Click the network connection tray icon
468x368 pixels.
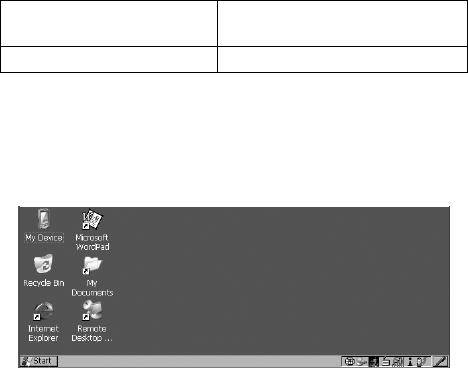(x=362, y=362)
